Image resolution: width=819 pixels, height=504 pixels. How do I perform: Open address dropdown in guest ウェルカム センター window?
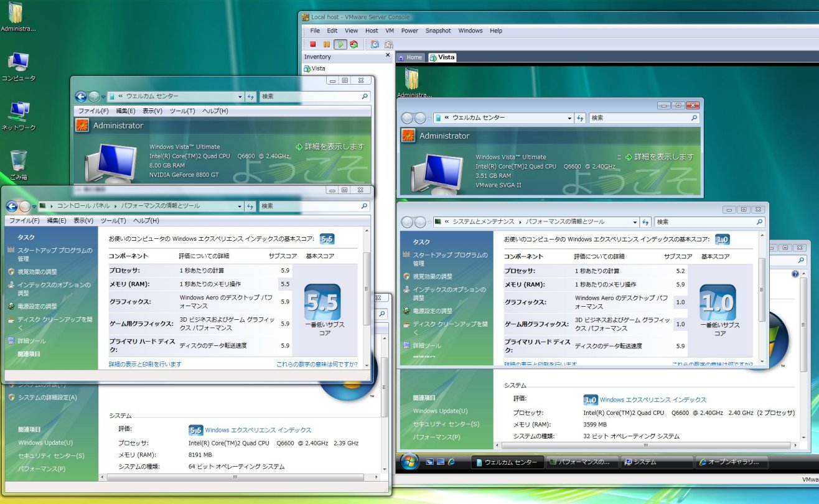(569, 118)
